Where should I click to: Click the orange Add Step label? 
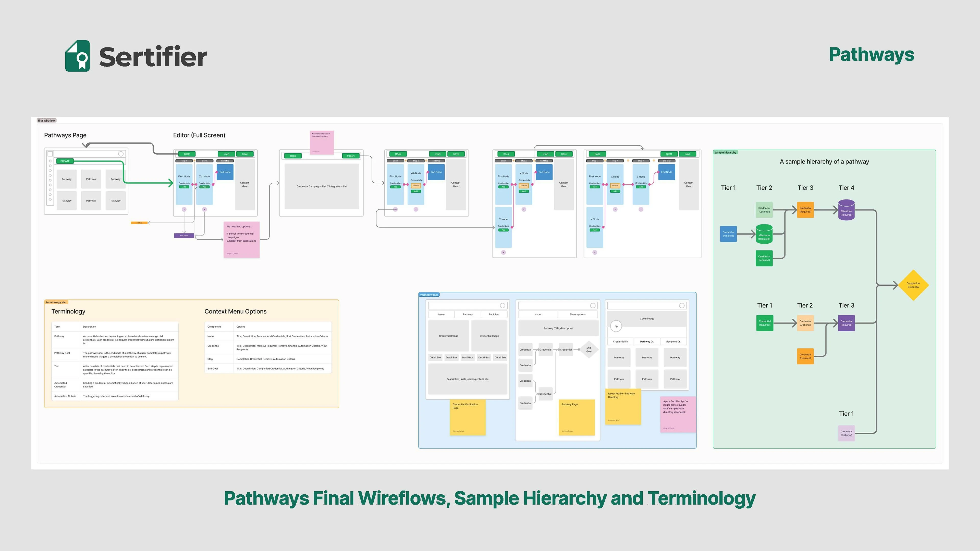pos(139,223)
